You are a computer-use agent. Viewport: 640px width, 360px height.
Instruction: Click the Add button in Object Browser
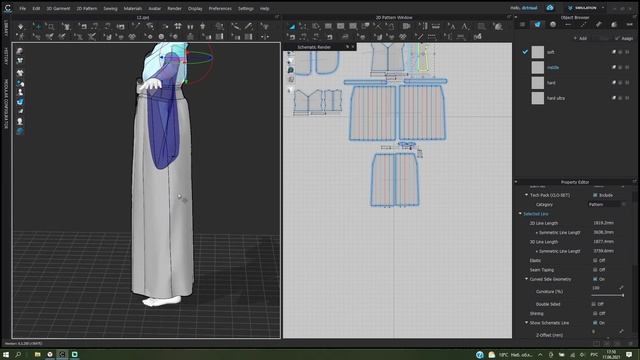point(580,38)
